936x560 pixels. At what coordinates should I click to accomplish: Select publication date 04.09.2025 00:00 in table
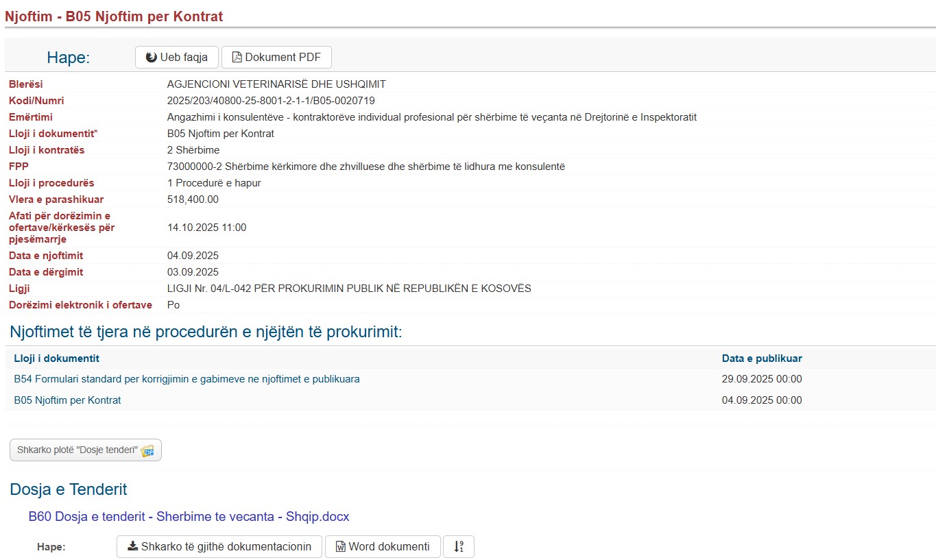[x=762, y=400]
